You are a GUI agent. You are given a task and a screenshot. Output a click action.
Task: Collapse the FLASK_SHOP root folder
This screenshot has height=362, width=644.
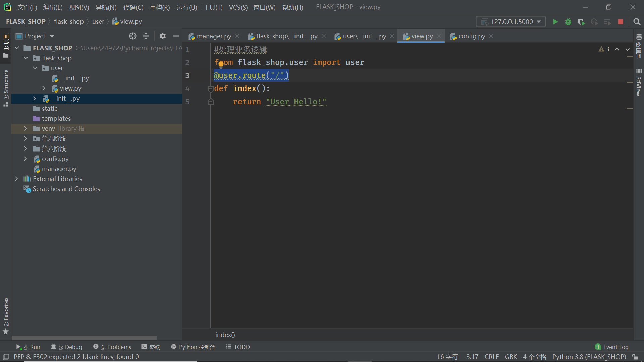click(17, 48)
